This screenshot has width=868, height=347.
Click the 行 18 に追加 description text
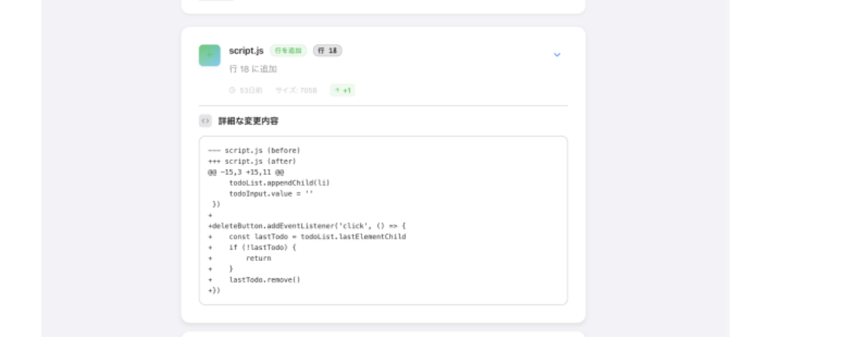(252, 69)
